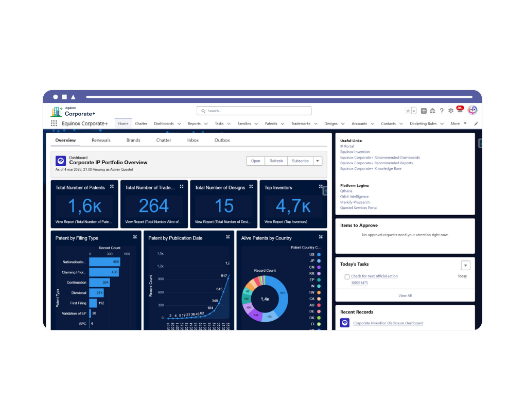
Task: Open the App Launcher waffle icon
Action: click(x=54, y=123)
